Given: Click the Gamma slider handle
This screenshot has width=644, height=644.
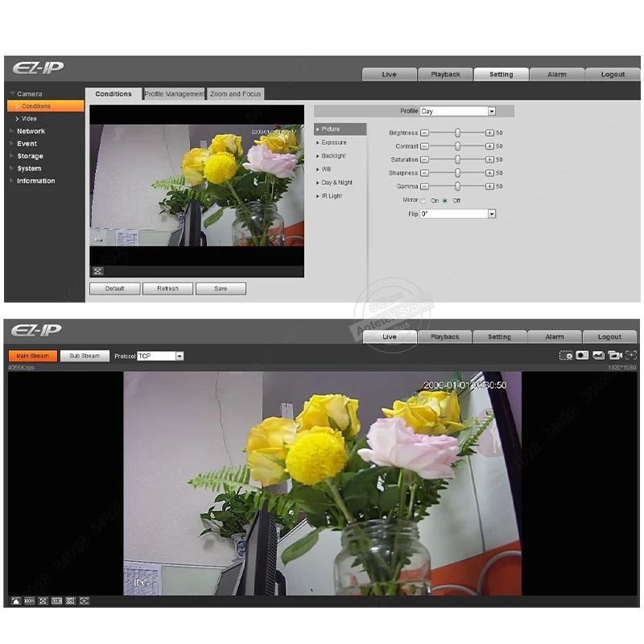Looking at the screenshot, I should coord(457,187).
